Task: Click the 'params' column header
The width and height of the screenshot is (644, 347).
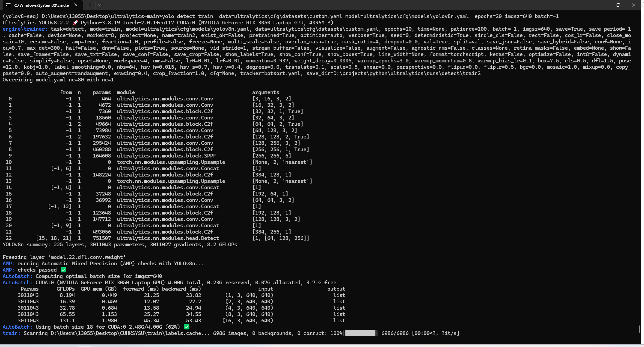Action: 102,92
